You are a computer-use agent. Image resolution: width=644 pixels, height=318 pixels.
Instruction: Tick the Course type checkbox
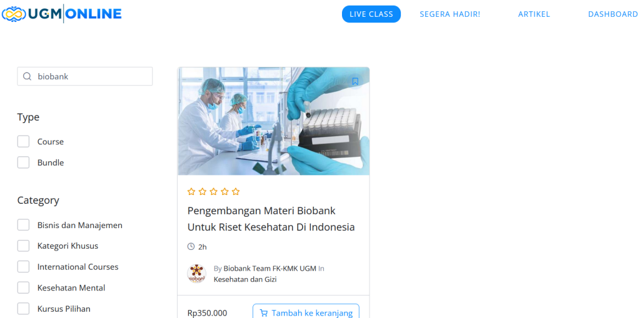[23, 142]
